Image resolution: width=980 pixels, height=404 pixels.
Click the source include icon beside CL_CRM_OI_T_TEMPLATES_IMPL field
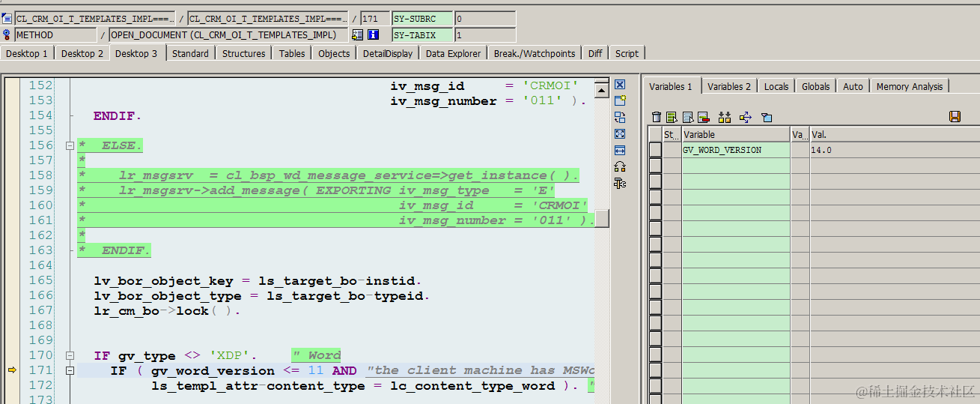tap(7, 19)
